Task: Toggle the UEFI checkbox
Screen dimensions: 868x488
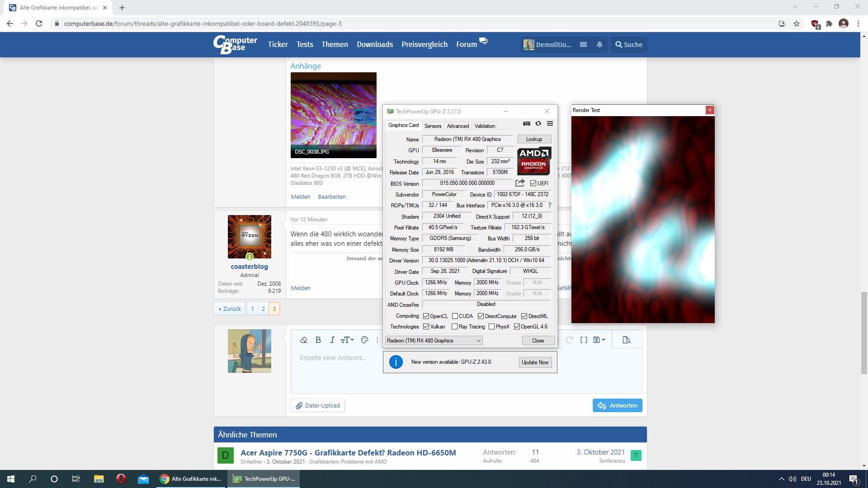Action: point(533,183)
